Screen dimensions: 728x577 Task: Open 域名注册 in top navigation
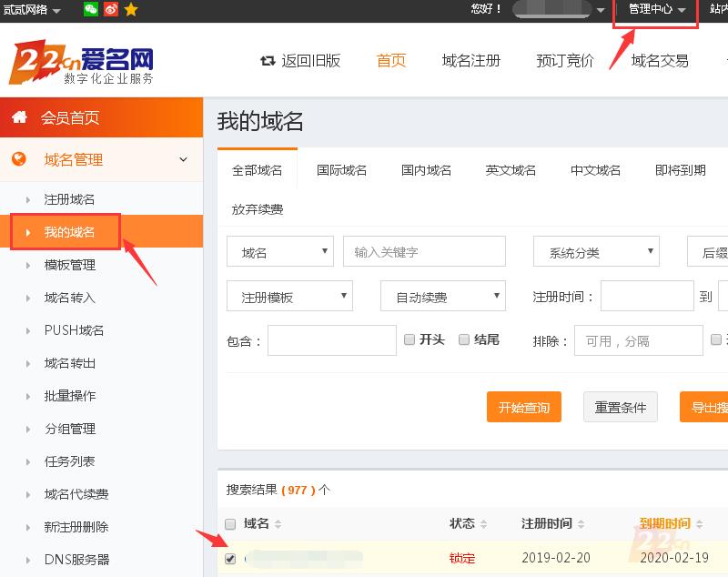(x=471, y=61)
